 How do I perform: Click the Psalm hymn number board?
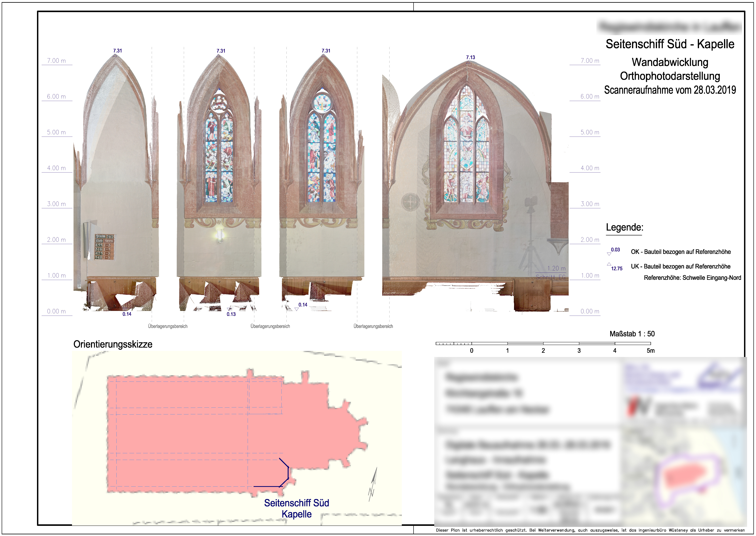tap(104, 247)
